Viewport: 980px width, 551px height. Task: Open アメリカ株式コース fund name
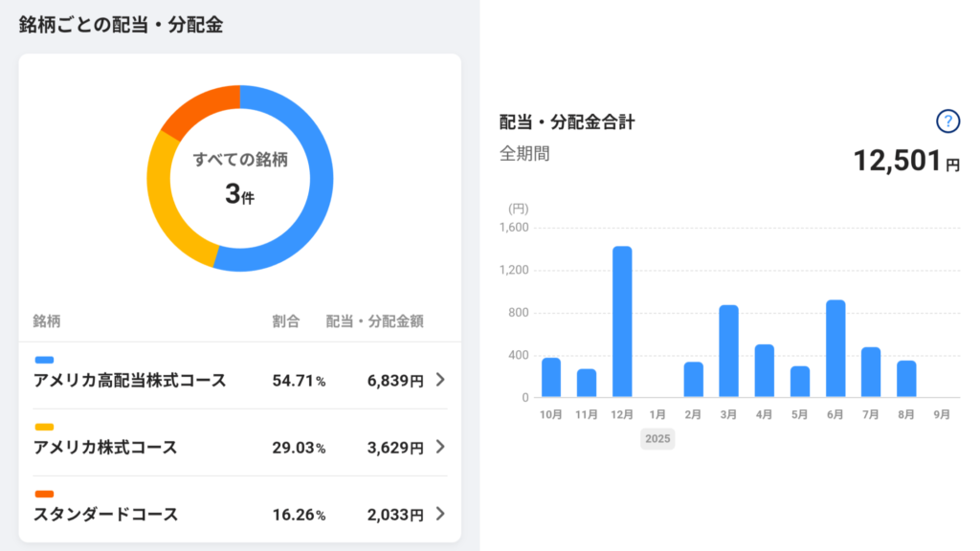[x=105, y=448]
